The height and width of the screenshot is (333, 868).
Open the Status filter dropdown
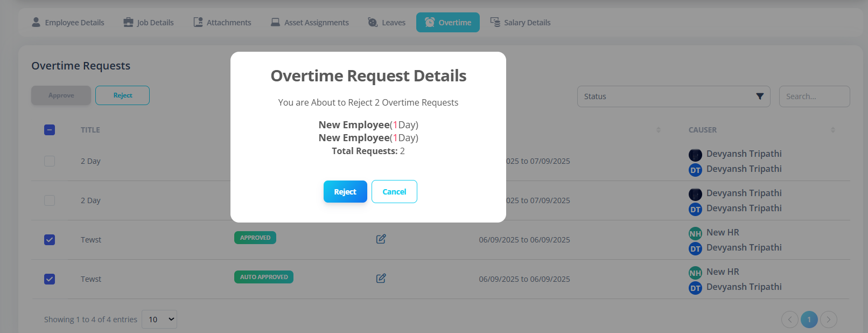pos(674,96)
